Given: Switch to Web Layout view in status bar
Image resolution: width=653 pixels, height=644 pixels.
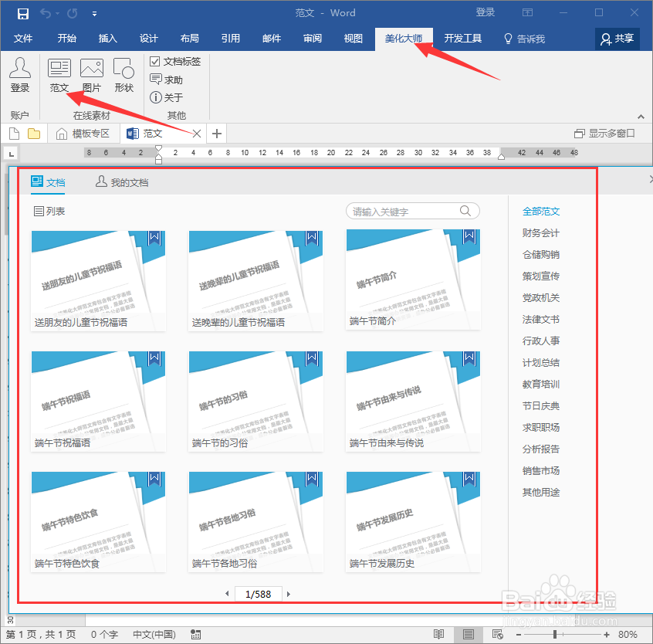Looking at the screenshot, I should click(497, 635).
